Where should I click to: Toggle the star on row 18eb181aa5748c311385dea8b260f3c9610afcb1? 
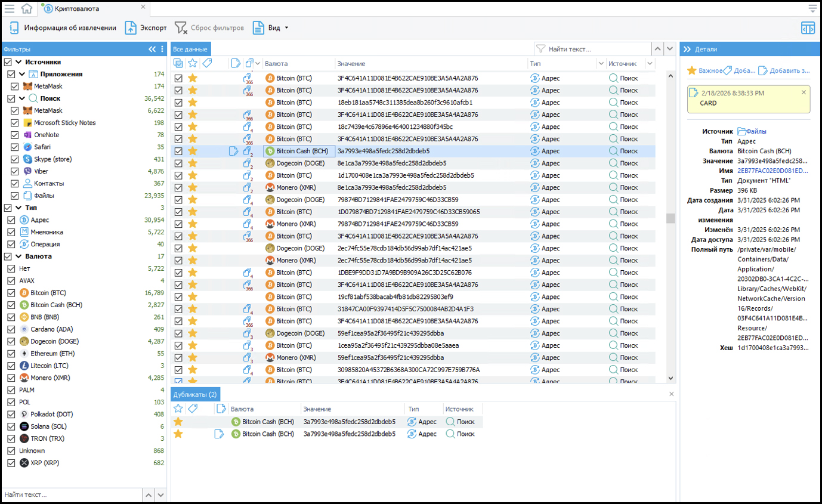coord(192,102)
